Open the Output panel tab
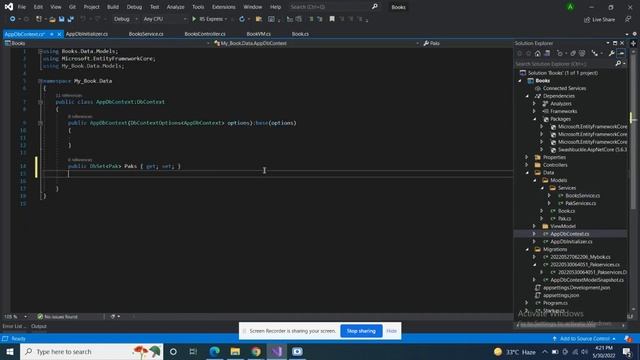The height and width of the screenshot is (360, 640). tap(39, 326)
